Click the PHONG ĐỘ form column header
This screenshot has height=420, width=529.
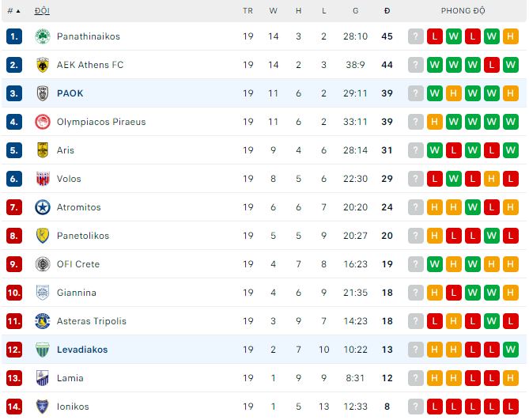point(463,11)
